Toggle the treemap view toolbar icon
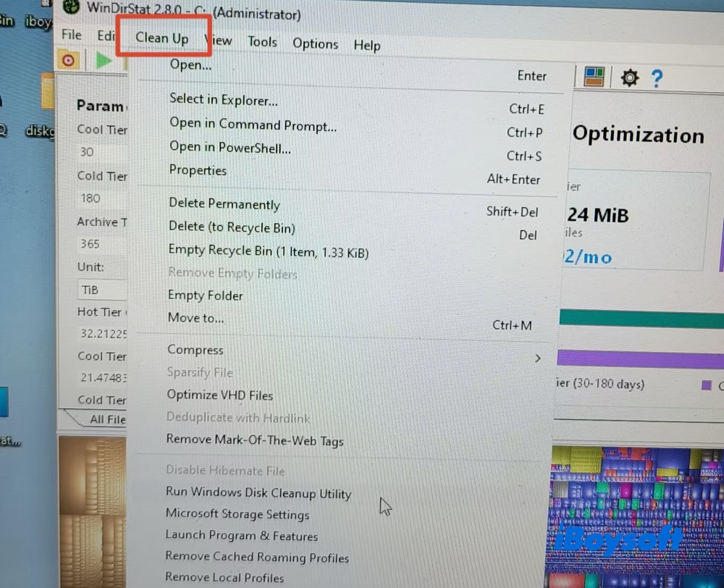Image resolution: width=724 pixels, height=588 pixels. tap(594, 77)
